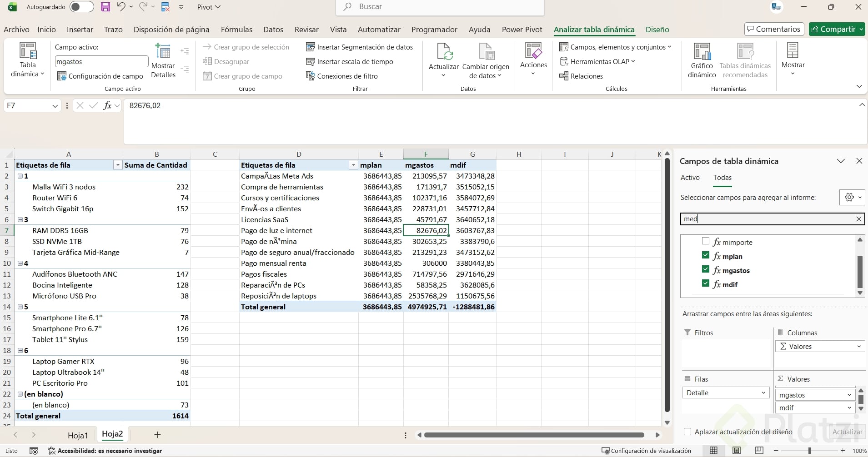
Task: Enable Aplazar actualización del diseño
Action: click(687, 432)
